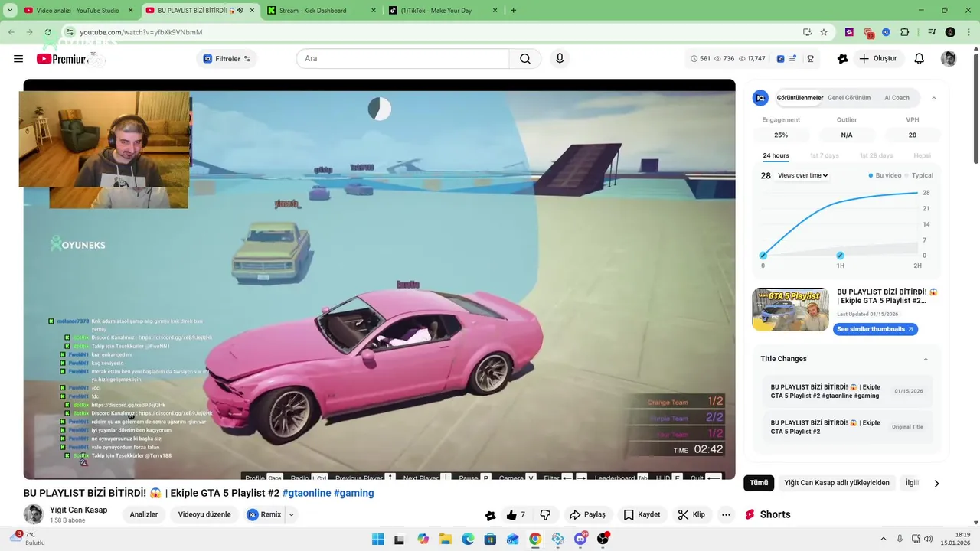Open notifications bell
The width and height of the screenshot is (980, 551).
click(x=920, y=59)
